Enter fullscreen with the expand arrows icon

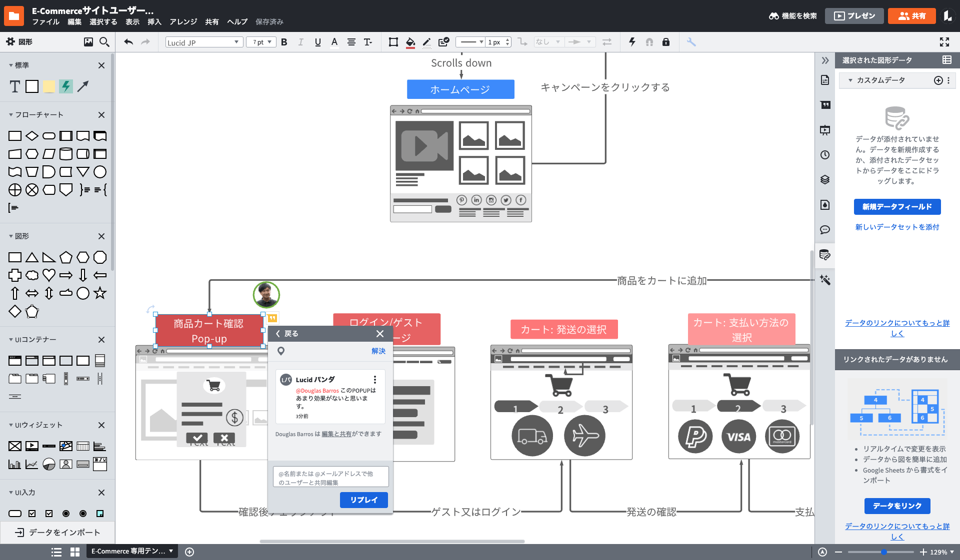pos(944,42)
